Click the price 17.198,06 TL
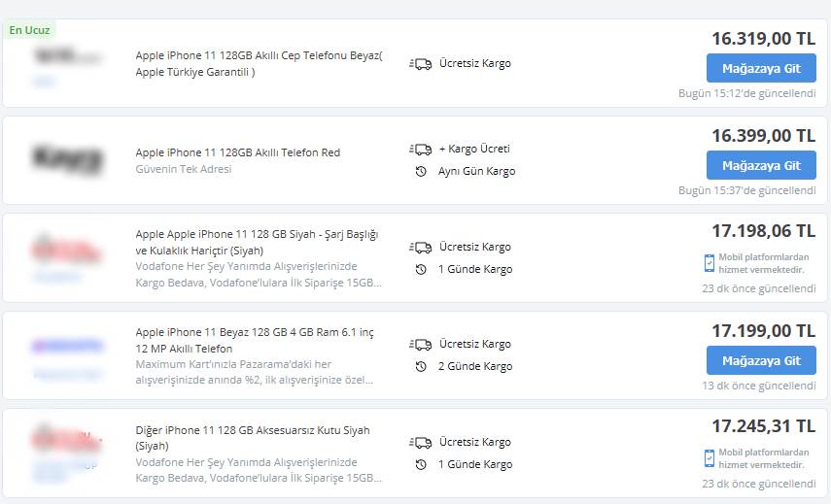This screenshot has height=504, width=831. tap(763, 231)
